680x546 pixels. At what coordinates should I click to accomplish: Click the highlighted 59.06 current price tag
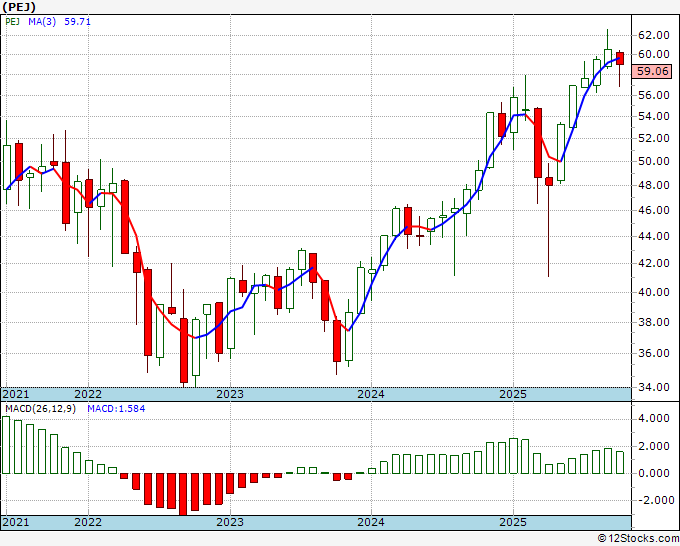click(x=652, y=71)
